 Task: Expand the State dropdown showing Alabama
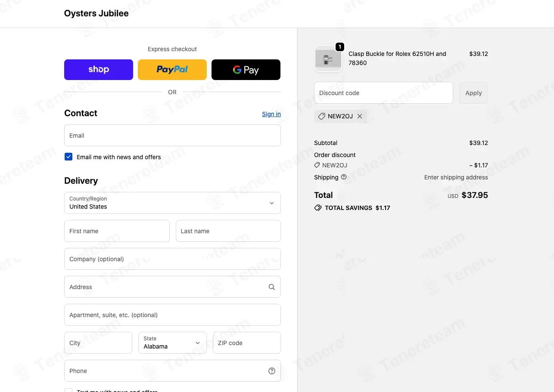[x=172, y=343]
